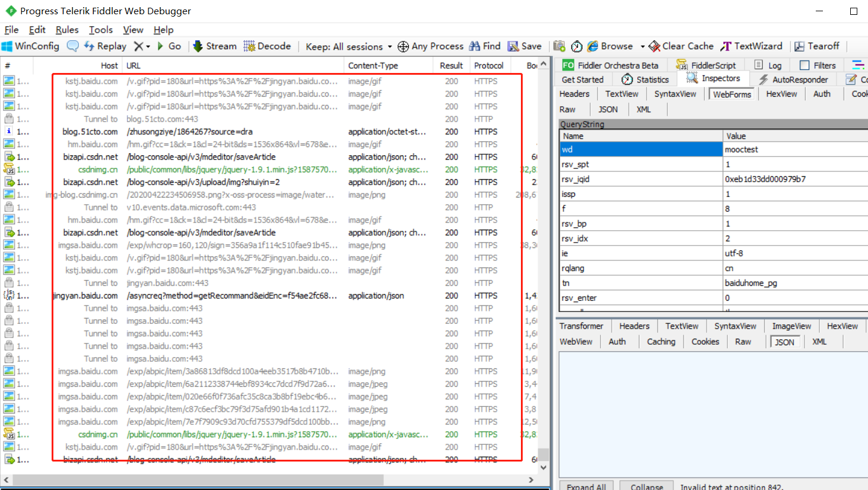Sort sessions by Result column header
The image size is (868, 490).
click(451, 65)
